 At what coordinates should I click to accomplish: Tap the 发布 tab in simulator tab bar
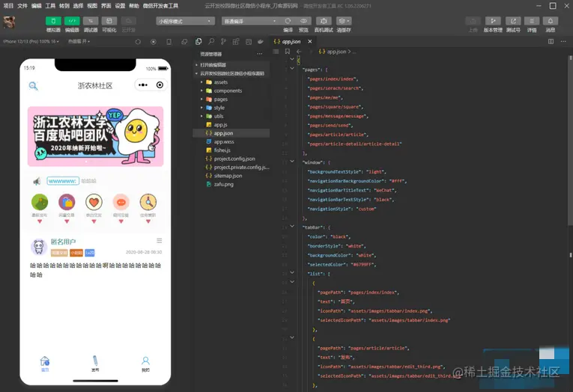(x=95, y=364)
